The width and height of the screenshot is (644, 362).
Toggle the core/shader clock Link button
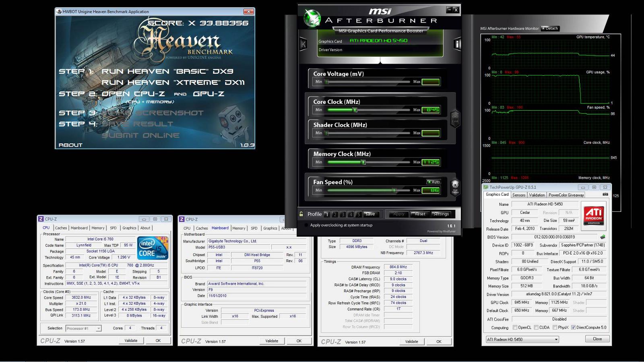click(x=455, y=119)
